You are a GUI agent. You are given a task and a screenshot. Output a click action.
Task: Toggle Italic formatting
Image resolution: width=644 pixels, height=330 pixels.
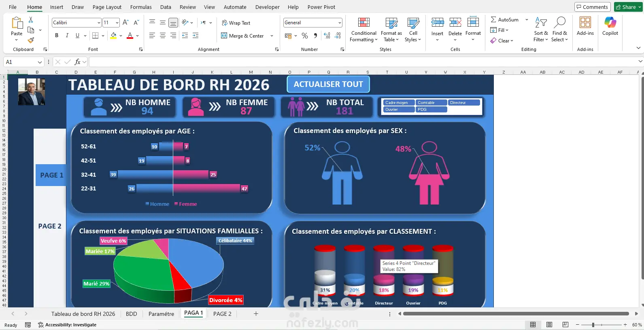[67, 36]
